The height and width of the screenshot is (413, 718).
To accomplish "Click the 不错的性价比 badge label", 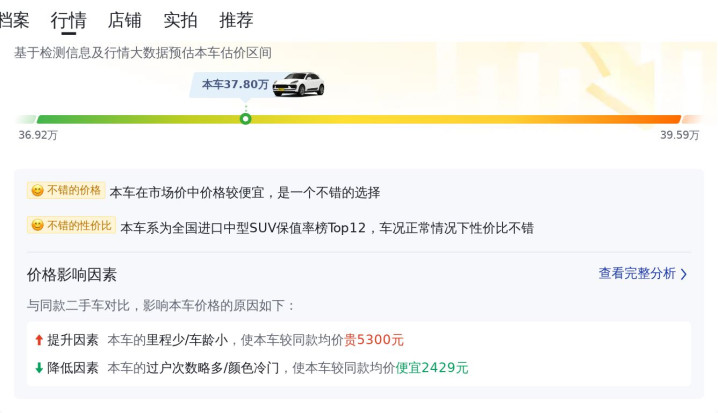I will tap(79, 225).
